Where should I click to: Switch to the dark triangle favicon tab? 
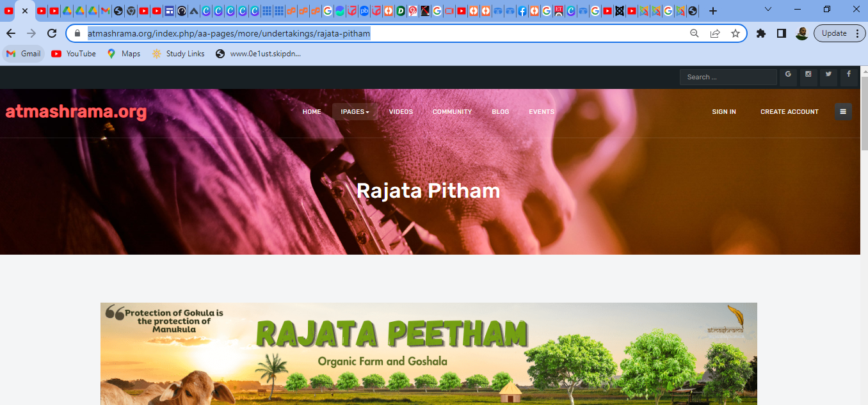(x=193, y=11)
